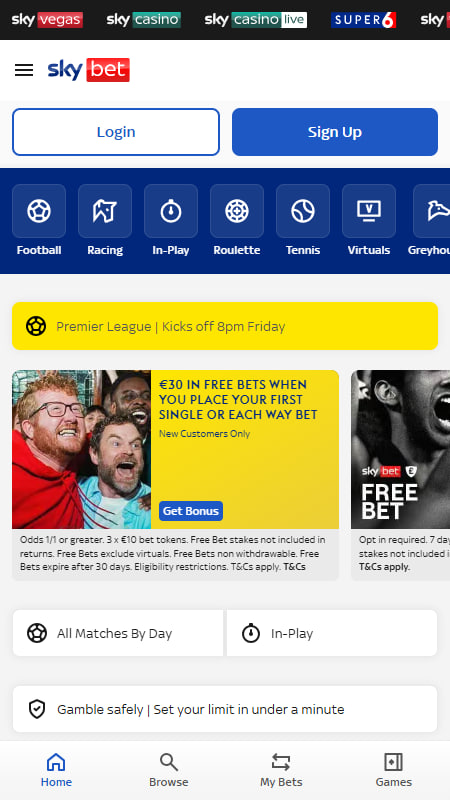This screenshot has height=800, width=450.
Task: Select the Tennis category icon
Action: pos(303,211)
